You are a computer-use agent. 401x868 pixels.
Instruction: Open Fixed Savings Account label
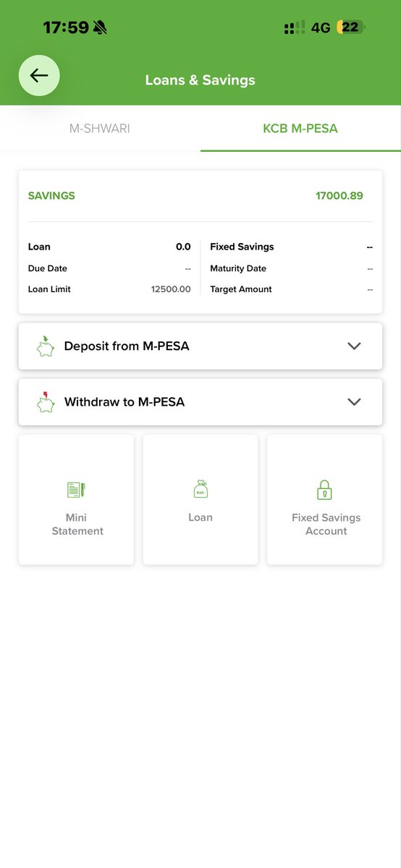click(326, 524)
